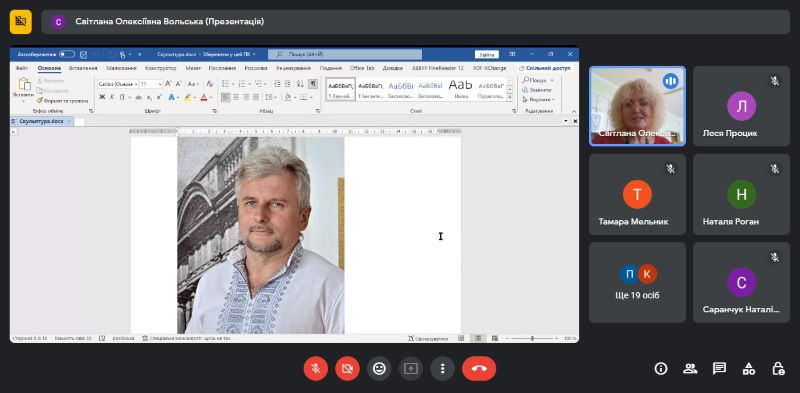Switch to Малювання ribbon tab
800x393 pixels.
click(x=121, y=68)
